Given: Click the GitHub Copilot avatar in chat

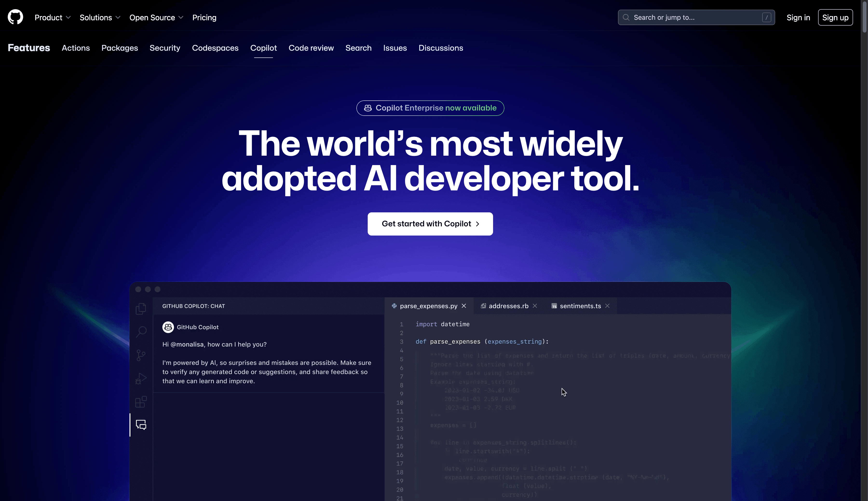Looking at the screenshot, I should (x=168, y=327).
